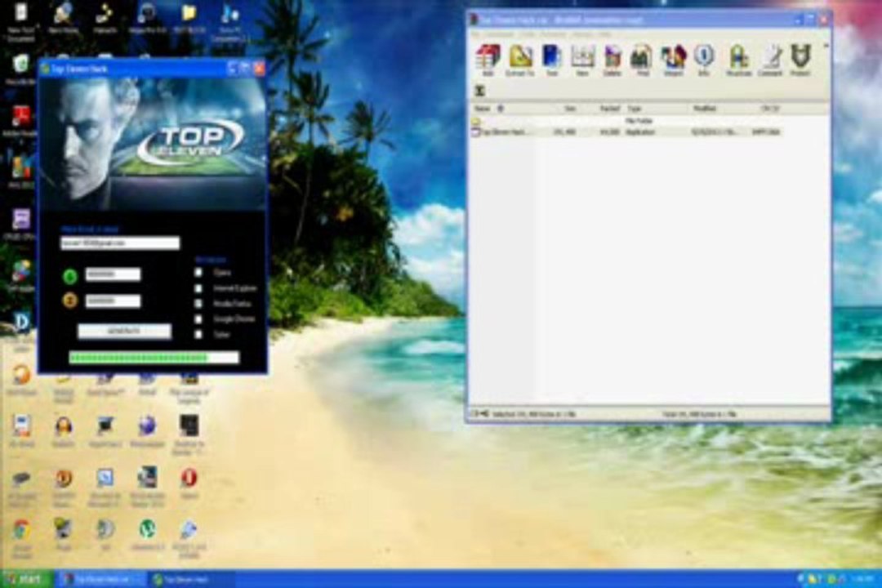The width and height of the screenshot is (882, 588).
Task: Click the gold token icon in hack tool
Action: [x=69, y=301]
